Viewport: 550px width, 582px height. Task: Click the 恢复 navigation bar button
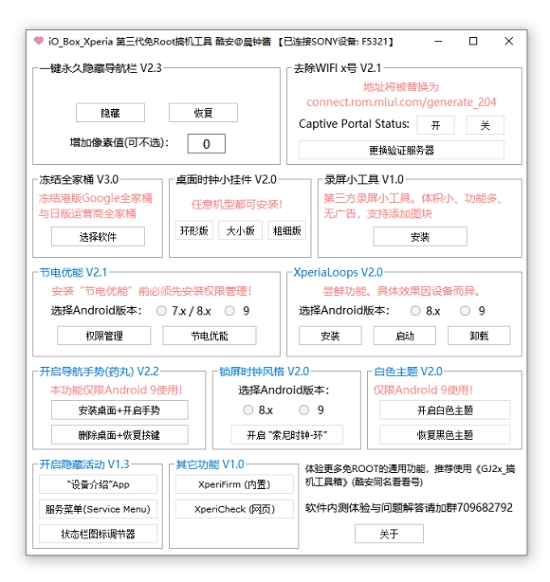point(203,112)
